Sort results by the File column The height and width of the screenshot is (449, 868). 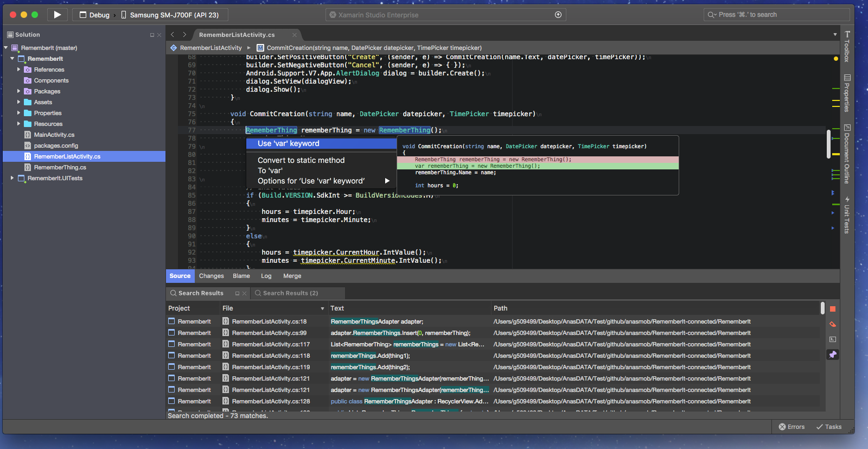[273, 308]
